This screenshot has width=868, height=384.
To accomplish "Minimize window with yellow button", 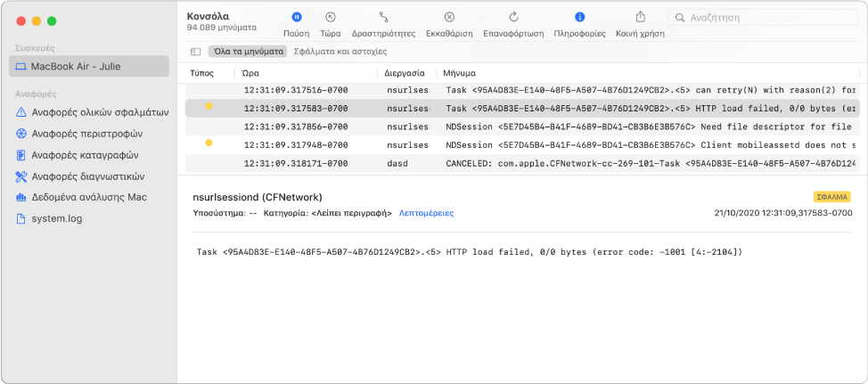I will pyautogui.click(x=37, y=21).
